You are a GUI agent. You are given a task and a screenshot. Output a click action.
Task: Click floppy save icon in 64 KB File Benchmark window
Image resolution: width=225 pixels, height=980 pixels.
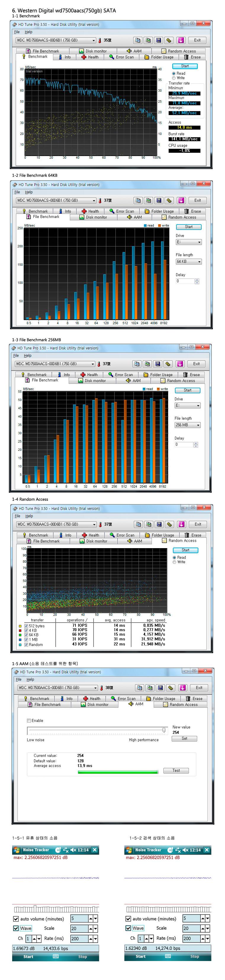tap(159, 200)
